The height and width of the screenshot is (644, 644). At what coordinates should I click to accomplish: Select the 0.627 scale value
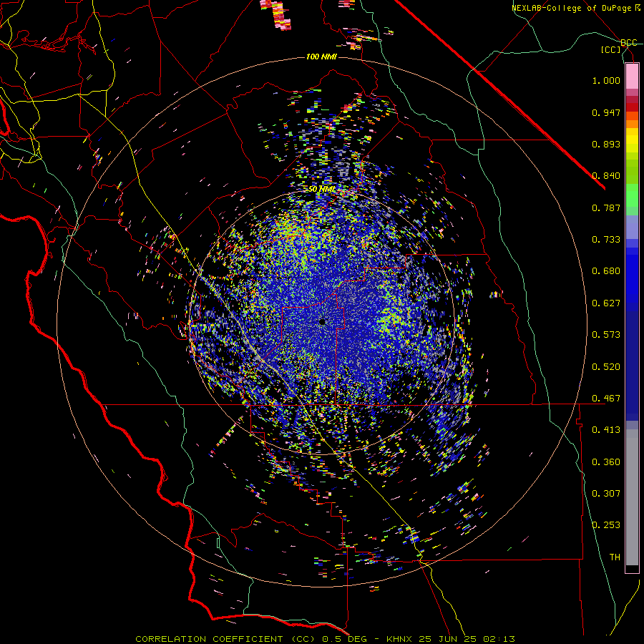(x=606, y=303)
